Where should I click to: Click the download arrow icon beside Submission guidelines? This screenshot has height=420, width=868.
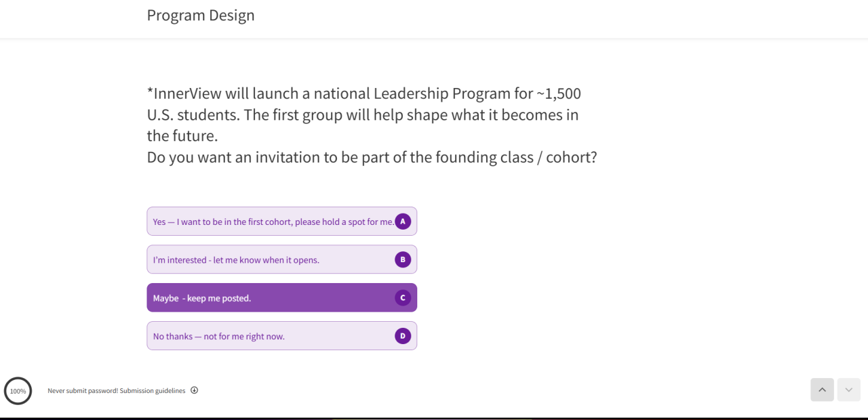[194, 390]
